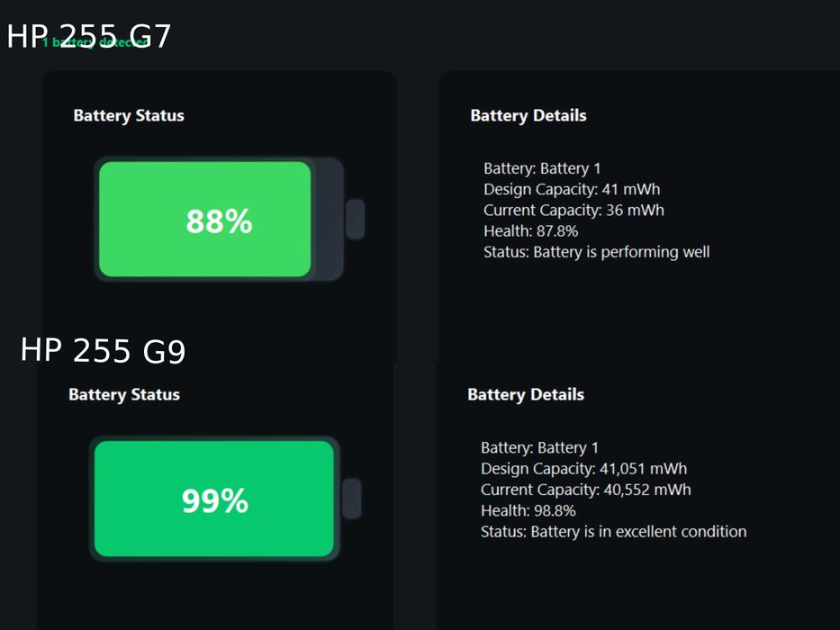Image resolution: width=840 pixels, height=630 pixels.
Task: Click the 99% battery icon
Action: (x=214, y=499)
